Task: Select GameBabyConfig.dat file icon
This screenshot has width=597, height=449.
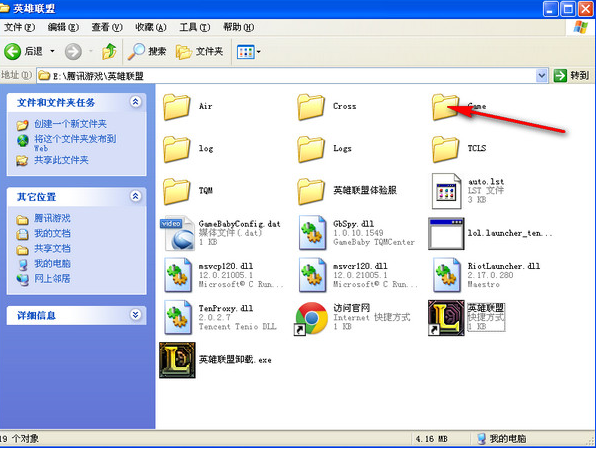Action: tap(178, 233)
